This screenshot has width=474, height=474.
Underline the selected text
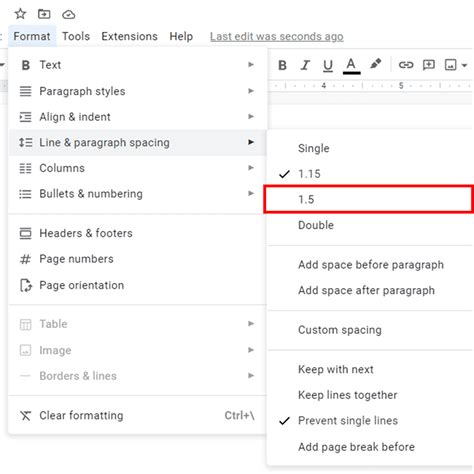pos(328,66)
